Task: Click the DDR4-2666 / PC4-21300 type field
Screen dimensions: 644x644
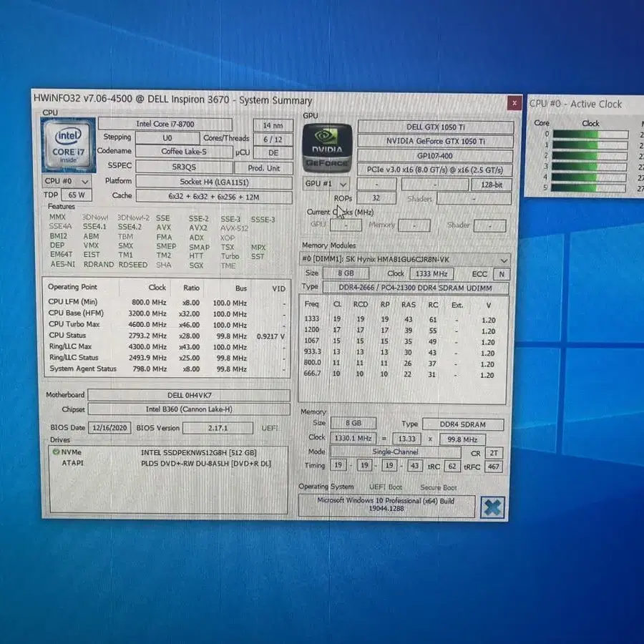Action: [415, 288]
